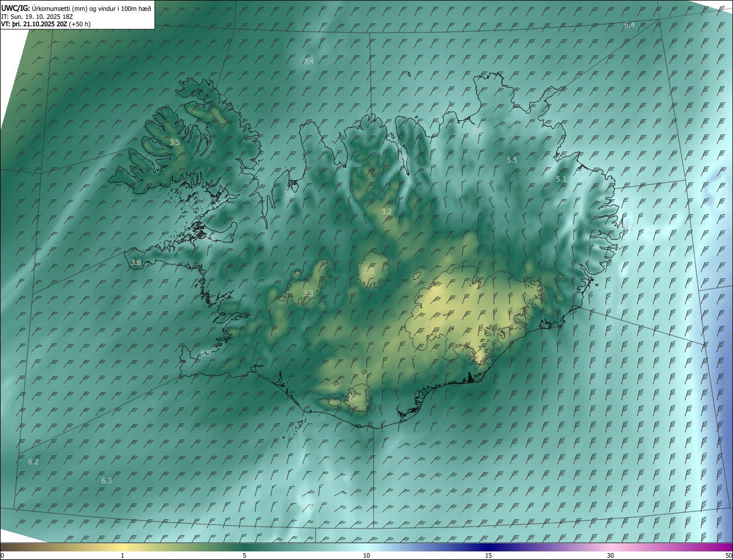Image resolution: width=733 pixels, height=560 pixels.
Task: Click the '0' tick on the color scale
Action: [2, 555]
